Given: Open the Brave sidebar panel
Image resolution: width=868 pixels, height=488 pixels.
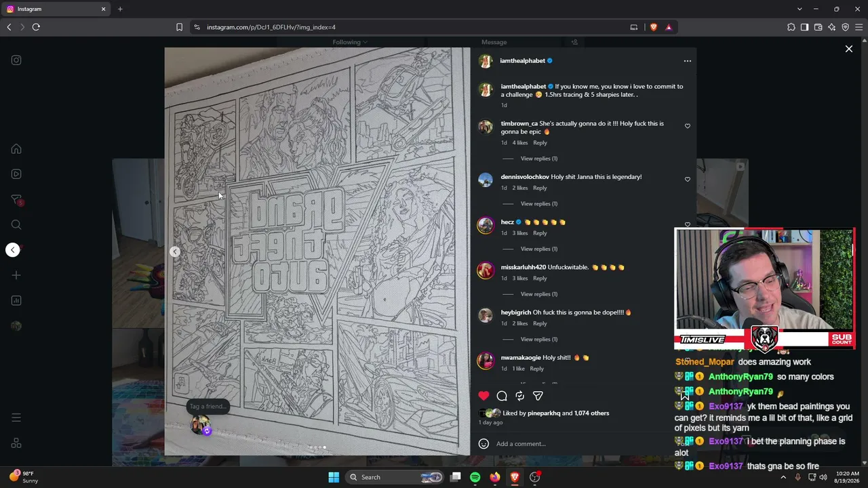Looking at the screenshot, I should tap(804, 27).
